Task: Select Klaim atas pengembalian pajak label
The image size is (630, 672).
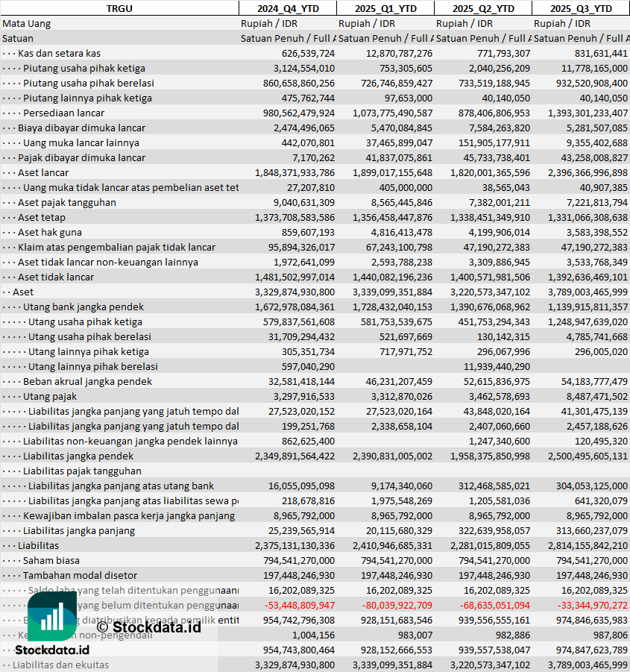Action: (x=116, y=248)
